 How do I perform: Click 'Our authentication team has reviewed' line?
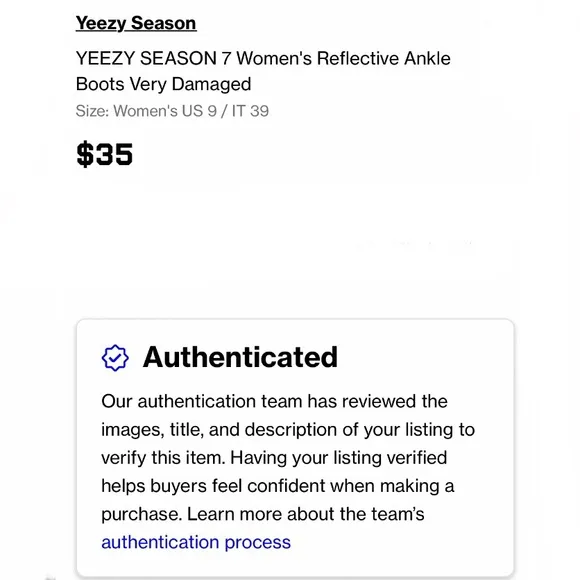point(274,401)
